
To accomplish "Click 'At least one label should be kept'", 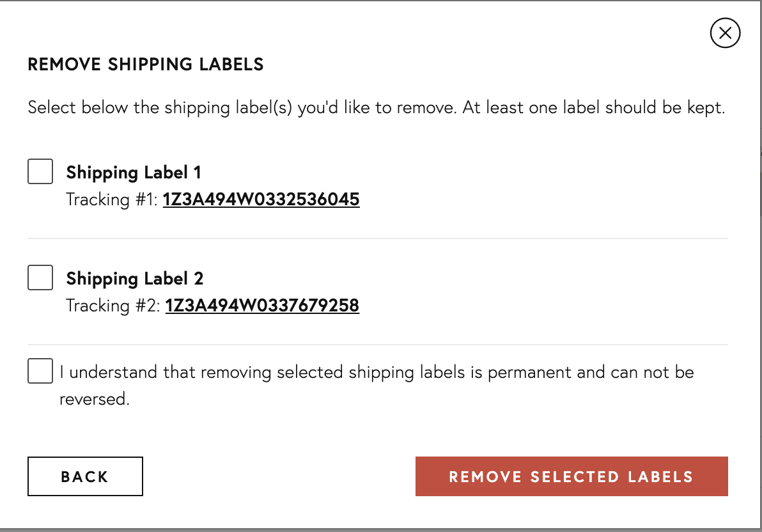I will (x=593, y=107).
